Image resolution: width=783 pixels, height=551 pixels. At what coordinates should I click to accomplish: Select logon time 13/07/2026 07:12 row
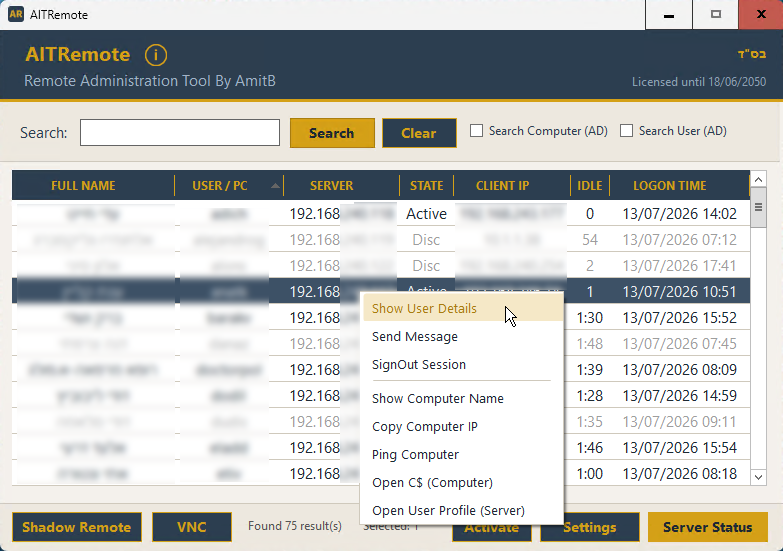click(680, 240)
